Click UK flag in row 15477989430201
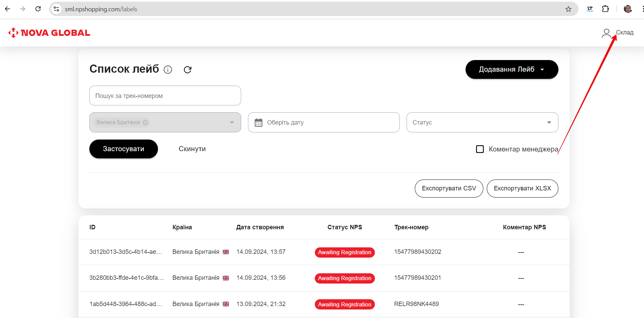The height and width of the screenshot is (318, 644). click(x=226, y=278)
